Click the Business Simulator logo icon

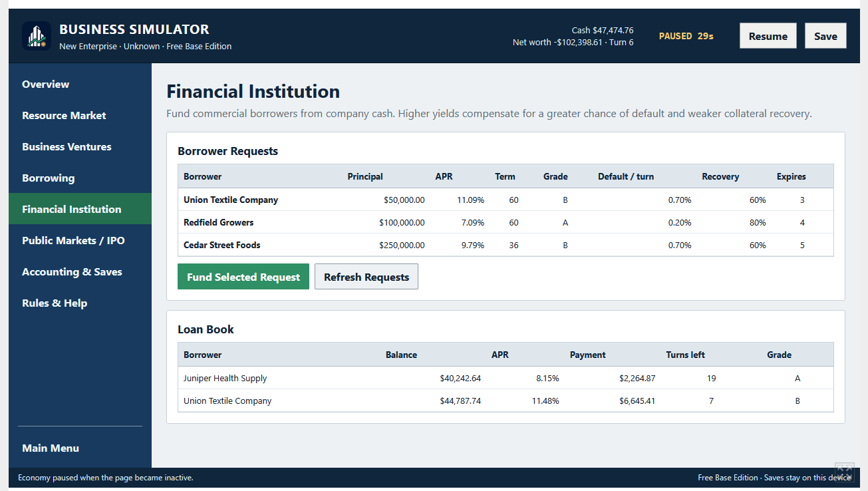(x=36, y=36)
